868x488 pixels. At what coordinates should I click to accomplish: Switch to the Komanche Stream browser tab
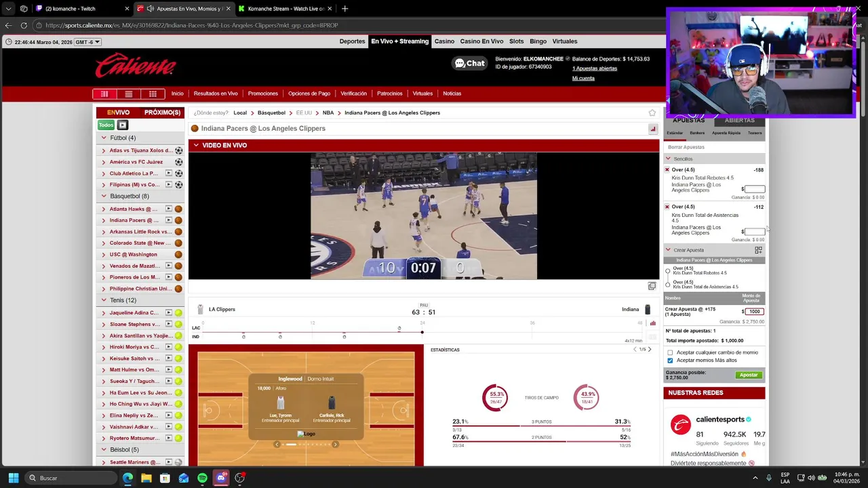pos(285,9)
